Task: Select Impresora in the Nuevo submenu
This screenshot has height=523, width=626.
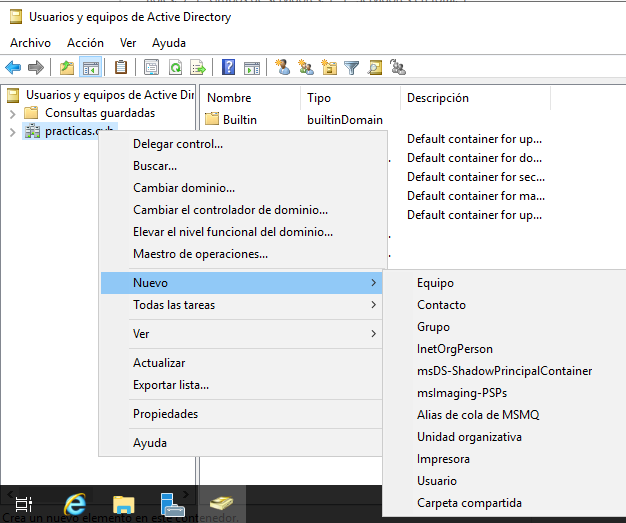Action: 505,458
